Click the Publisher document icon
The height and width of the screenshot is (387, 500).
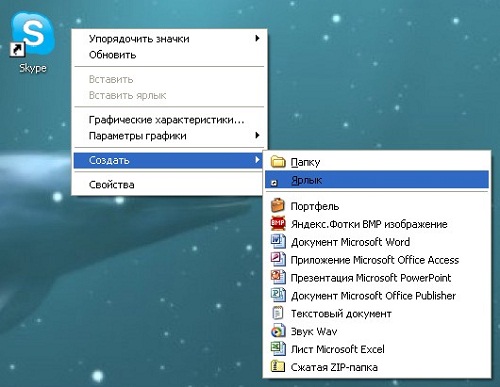coord(278,295)
